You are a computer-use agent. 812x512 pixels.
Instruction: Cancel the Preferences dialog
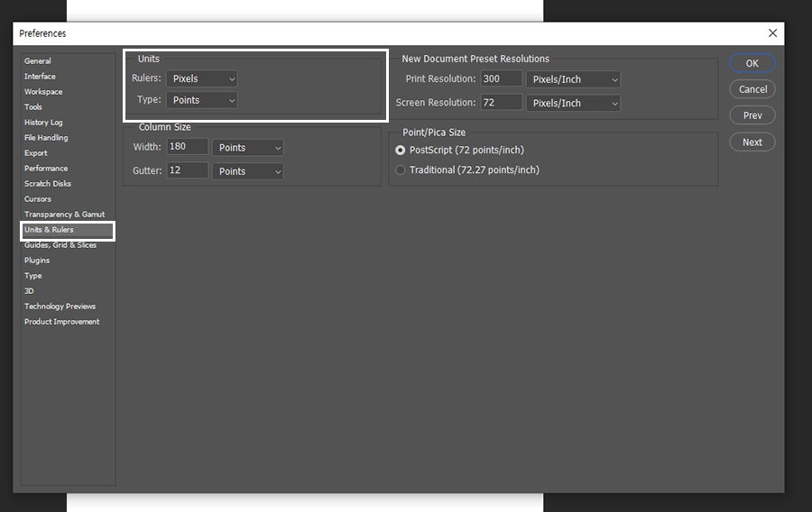point(752,89)
